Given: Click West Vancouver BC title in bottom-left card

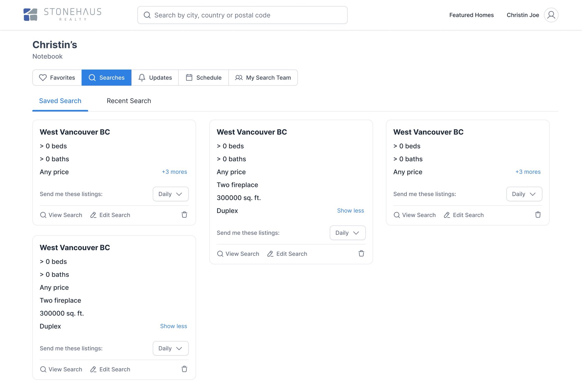Looking at the screenshot, I should click(75, 248).
